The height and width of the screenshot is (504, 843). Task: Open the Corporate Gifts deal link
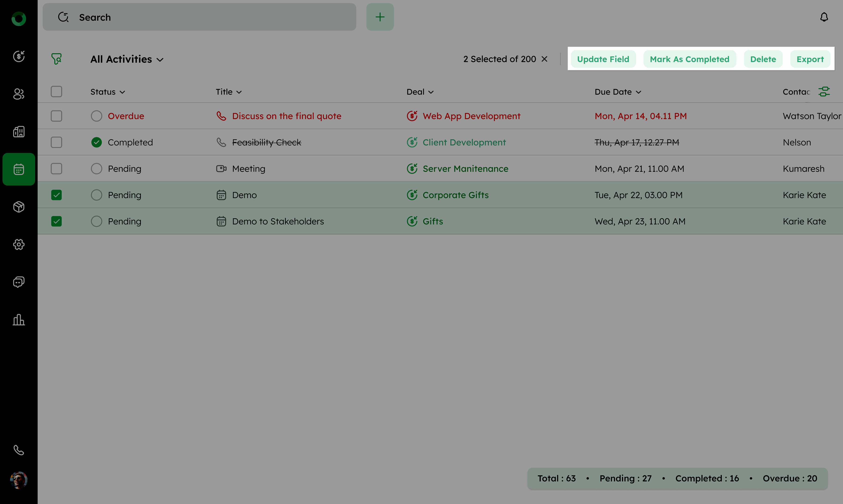[x=455, y=195]
